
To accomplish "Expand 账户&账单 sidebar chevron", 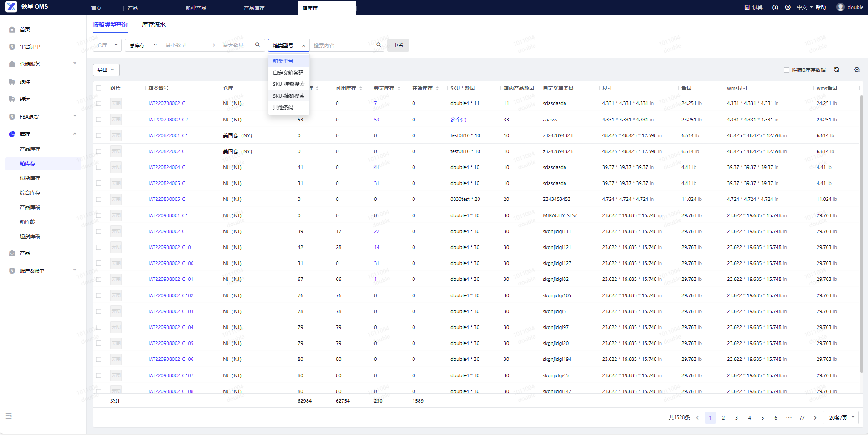I will (x=75, y=270).
